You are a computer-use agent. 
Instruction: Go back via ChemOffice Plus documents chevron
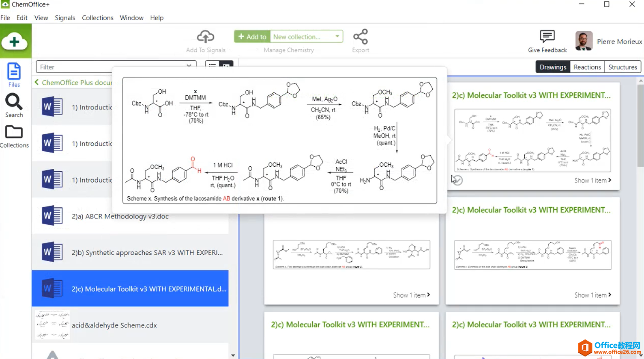(x=37, y=82)
